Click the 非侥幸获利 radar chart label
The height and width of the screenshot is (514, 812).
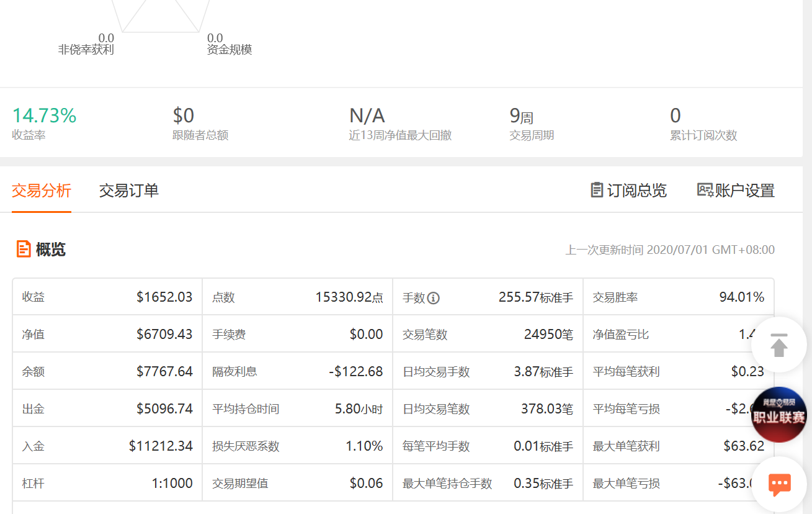86,50
